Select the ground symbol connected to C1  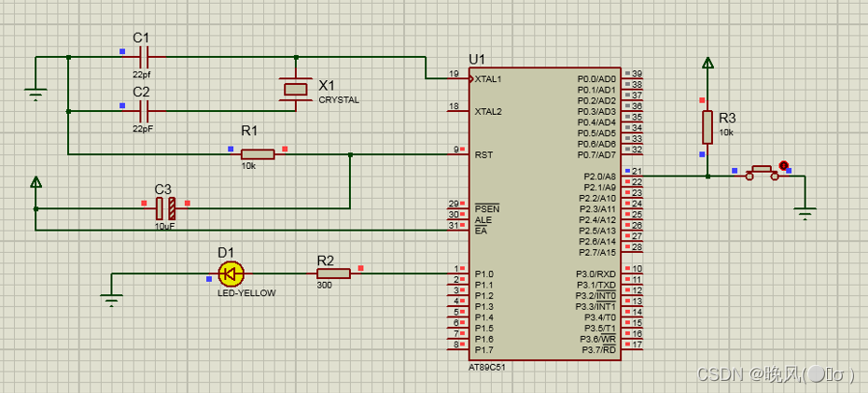click(35, 94)
